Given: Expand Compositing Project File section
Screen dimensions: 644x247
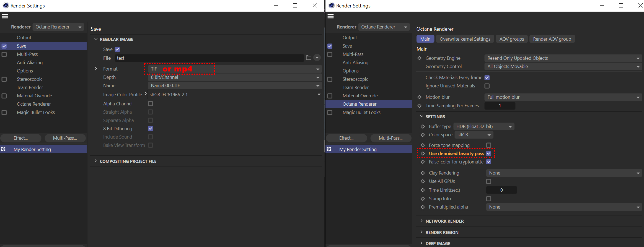Looking at the screenshot, I should click(95, 161).
